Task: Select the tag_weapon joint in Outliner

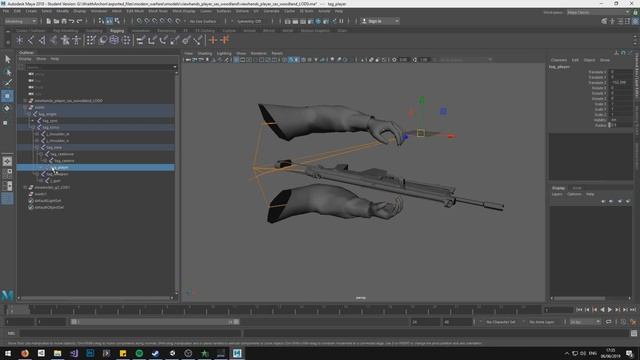Action: 57,174
